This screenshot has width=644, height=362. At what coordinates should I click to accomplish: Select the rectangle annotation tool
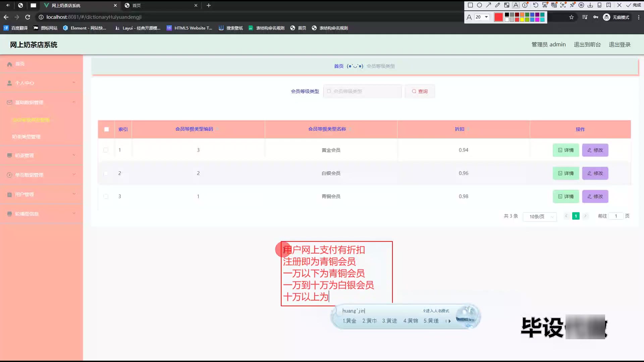pos(470,5)
